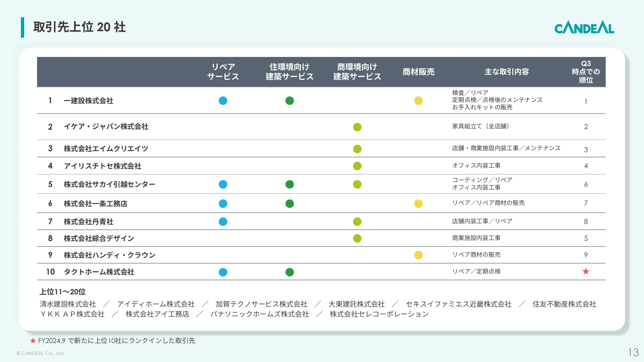Click the blue dot in the 一条工務店 row
This screenshot has width=644, height=362.
tap(223, 204)
